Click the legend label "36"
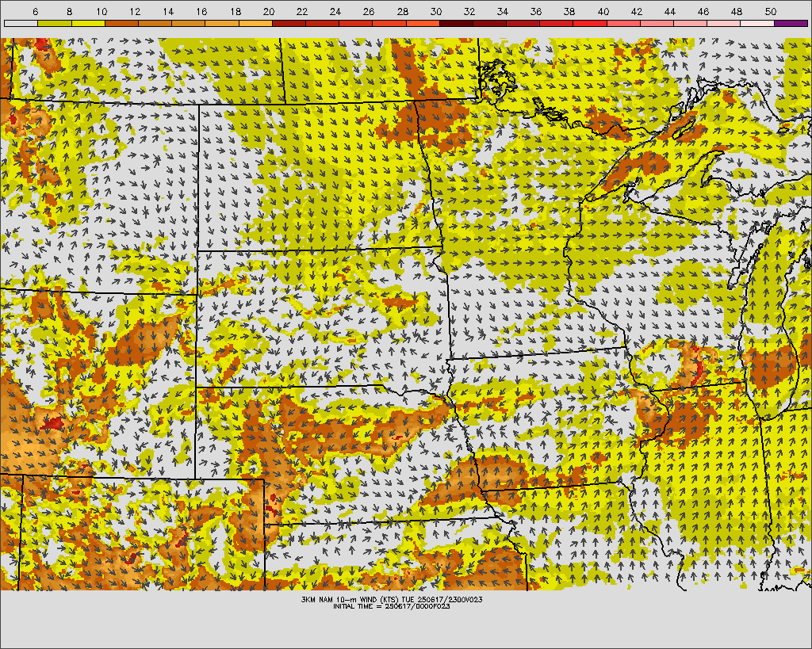 point(536,11)
